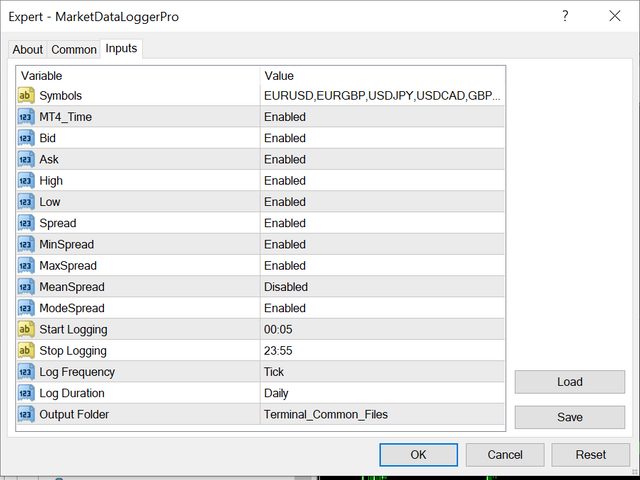Click the numeric icon beside High
Viewport: 640px width, 480px height.
pyautogui.click(x=26, y=180)
